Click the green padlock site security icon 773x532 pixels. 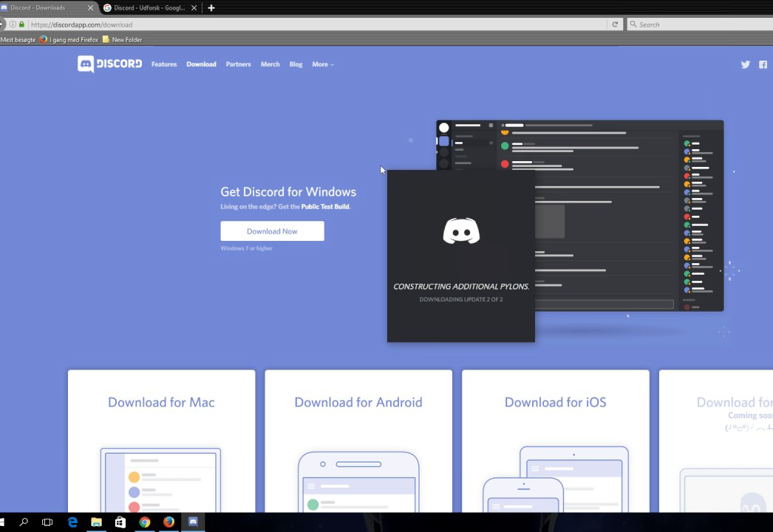(21, 24)
